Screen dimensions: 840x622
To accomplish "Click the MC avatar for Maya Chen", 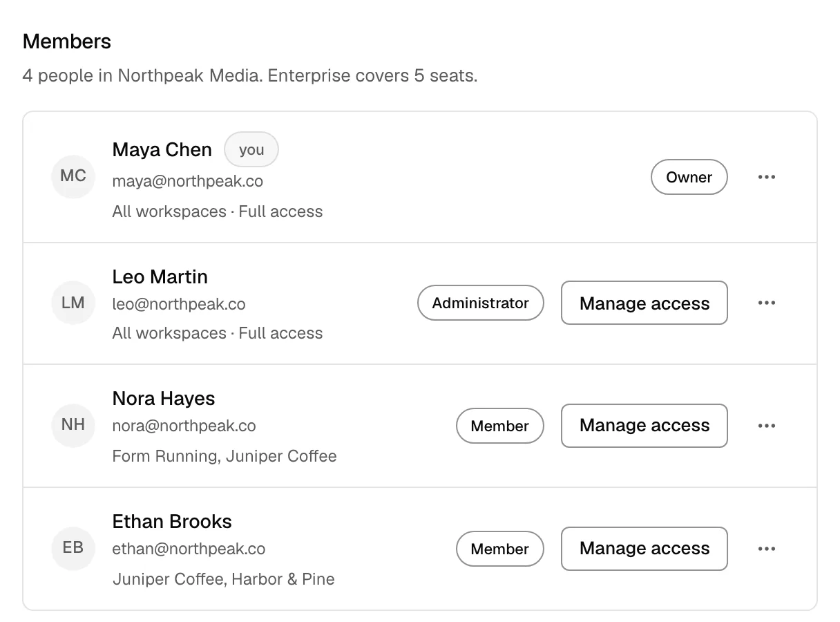I will 73,176.
